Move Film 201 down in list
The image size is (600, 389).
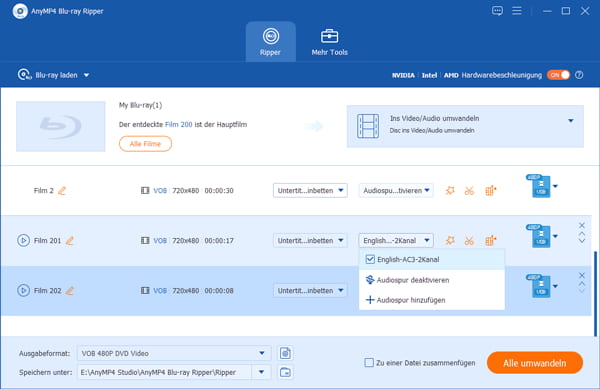click(x=582, y=241)
